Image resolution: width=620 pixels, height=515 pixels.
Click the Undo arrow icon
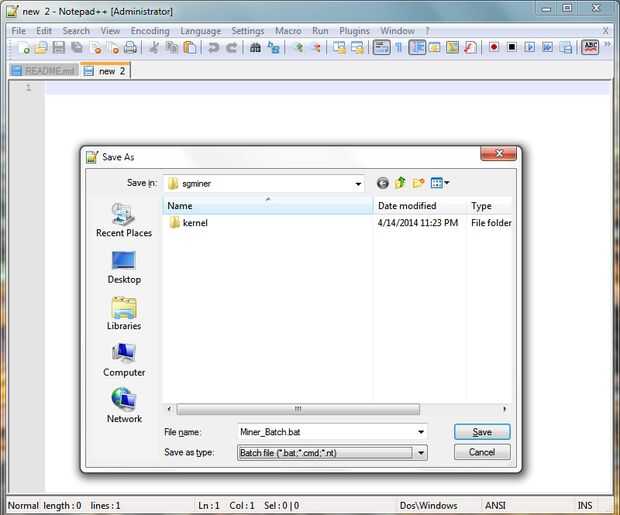tap(214, 48)
